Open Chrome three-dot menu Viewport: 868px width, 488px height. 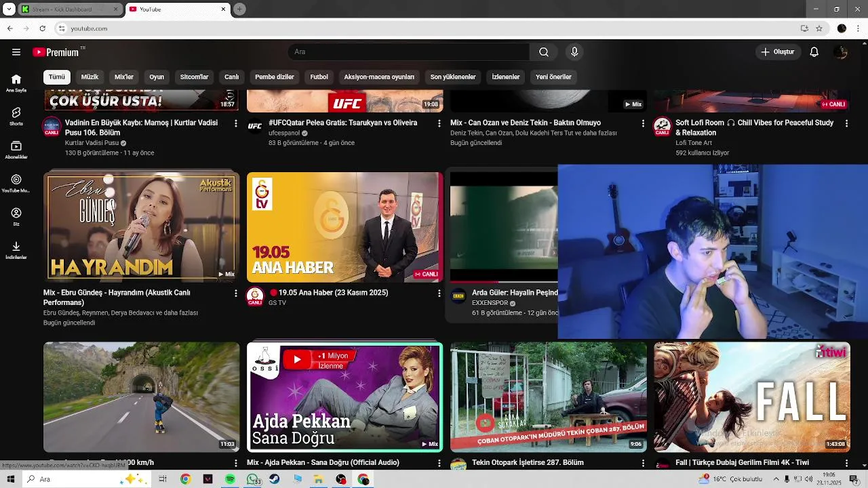[859, 28]
